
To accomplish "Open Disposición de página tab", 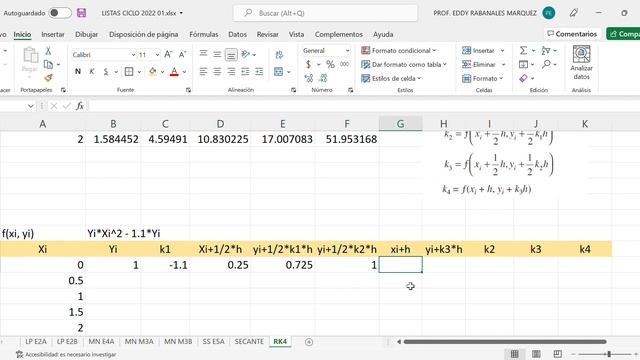I will pyautogui.click(x=143, y=35).
